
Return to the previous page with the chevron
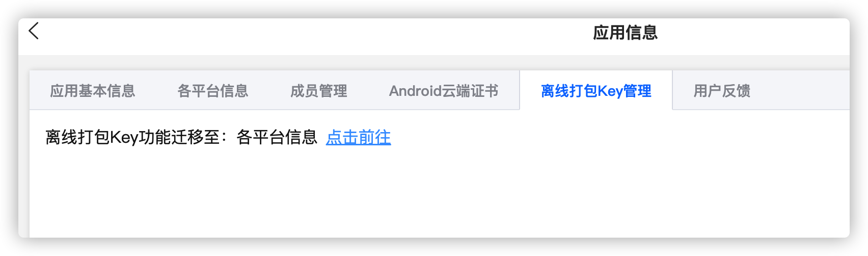tap(34, 31)
